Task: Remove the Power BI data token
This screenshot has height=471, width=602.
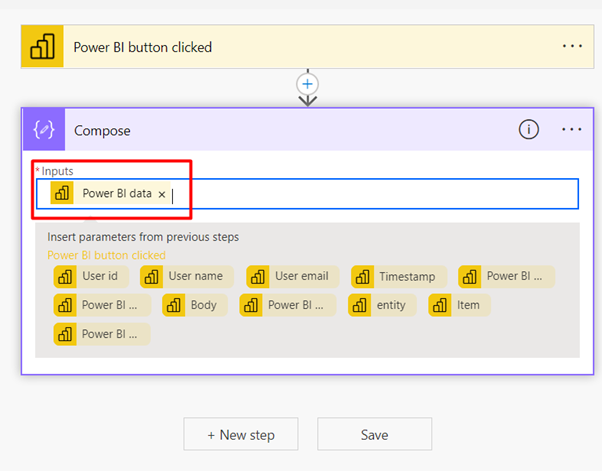Action: pyautogui.click(x=162, y=194)
